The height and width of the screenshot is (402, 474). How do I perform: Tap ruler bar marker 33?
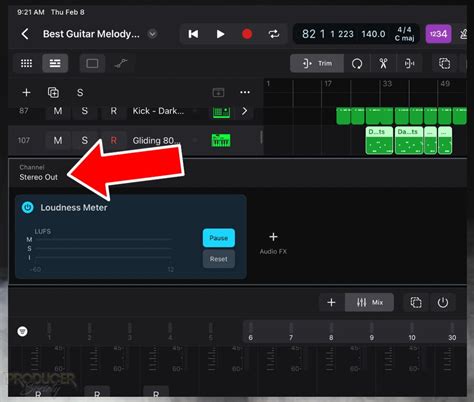tap(387, 84)
